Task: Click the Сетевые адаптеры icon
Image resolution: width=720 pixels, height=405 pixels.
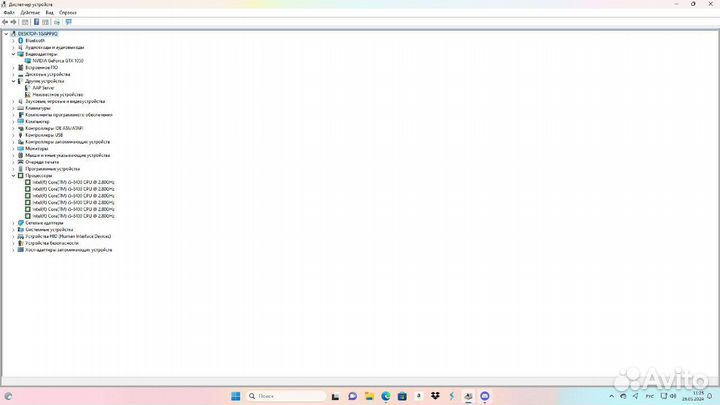Action: point(21,223)
